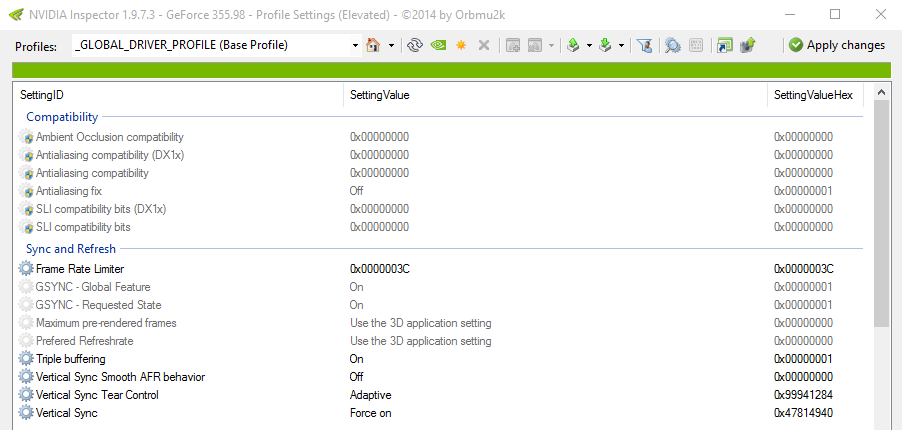Select the Antialiasing compatibility row label (non-DX1x)
Viewport: 902px width, 430px height.
pyautogui.click(x=92, y=173)
